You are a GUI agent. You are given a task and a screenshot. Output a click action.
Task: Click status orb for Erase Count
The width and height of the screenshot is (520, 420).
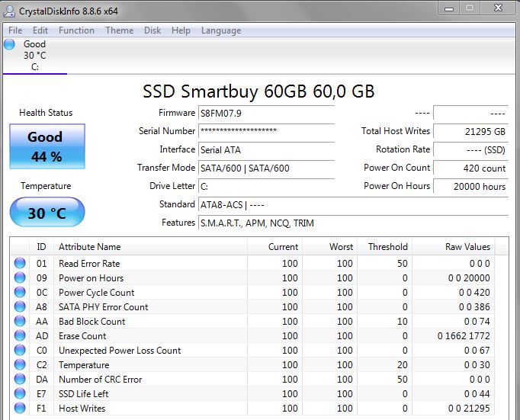click(x=20, y=336)
